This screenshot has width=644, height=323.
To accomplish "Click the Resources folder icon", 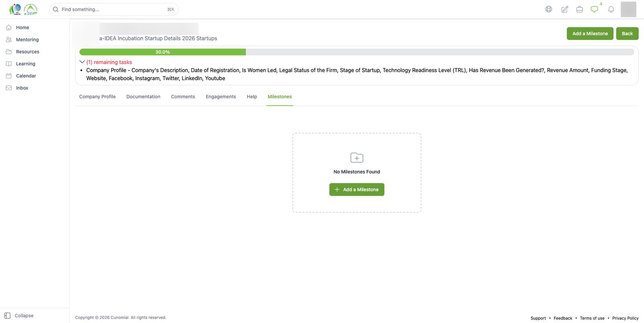I will [x=9, y=52].
